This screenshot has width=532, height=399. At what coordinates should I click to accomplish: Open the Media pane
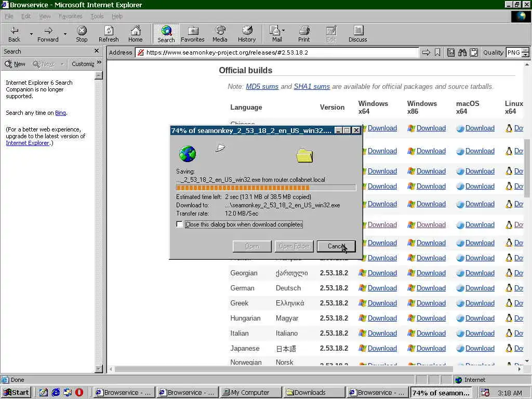coord(220,34)
